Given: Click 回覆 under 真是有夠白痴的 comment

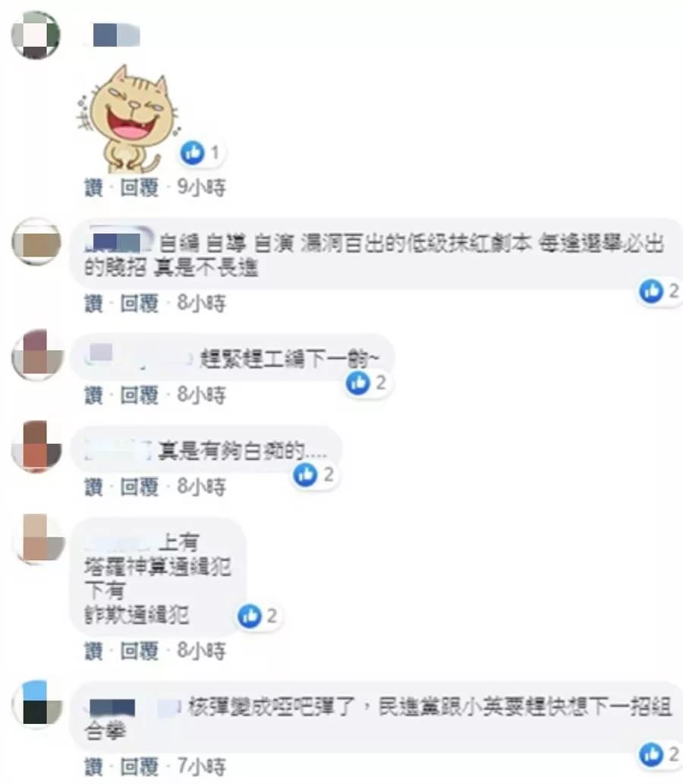Looking at the screenshot, I should [140, 486].
